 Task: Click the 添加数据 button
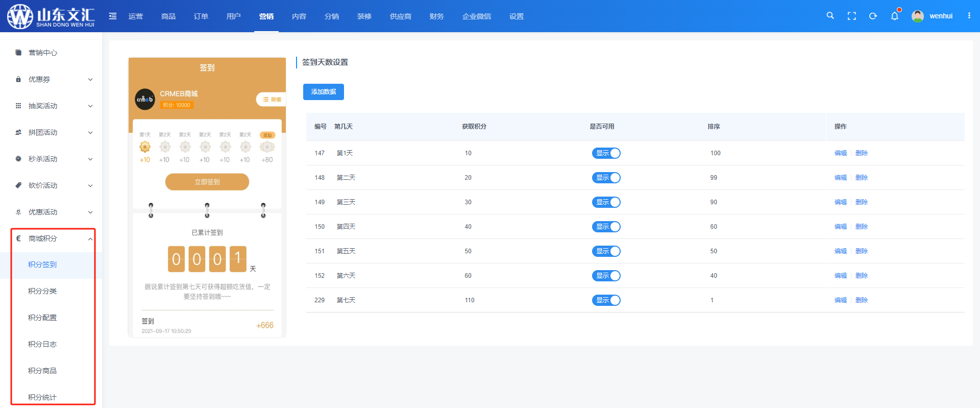coord(324,92)
